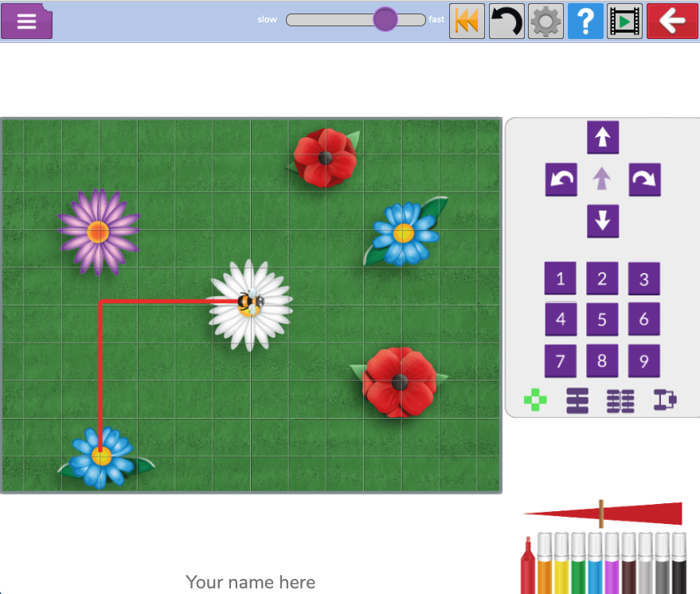
Task: Click the undo arrow button
Action: point(506,21)
